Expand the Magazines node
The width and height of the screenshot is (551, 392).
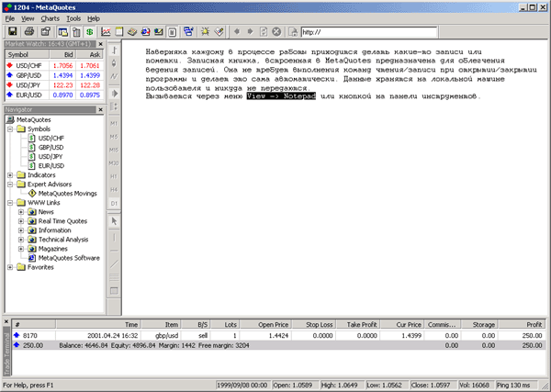click(x=21, y=249)
